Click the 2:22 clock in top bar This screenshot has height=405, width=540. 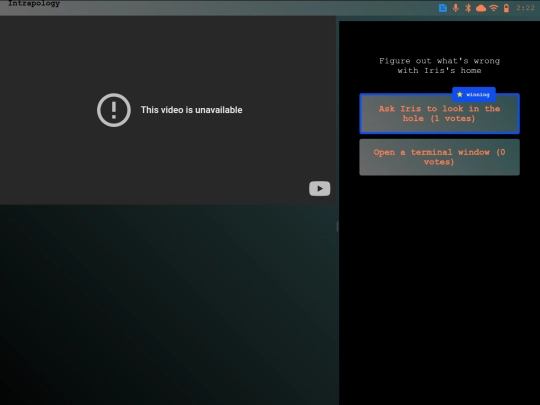point(525,8)
